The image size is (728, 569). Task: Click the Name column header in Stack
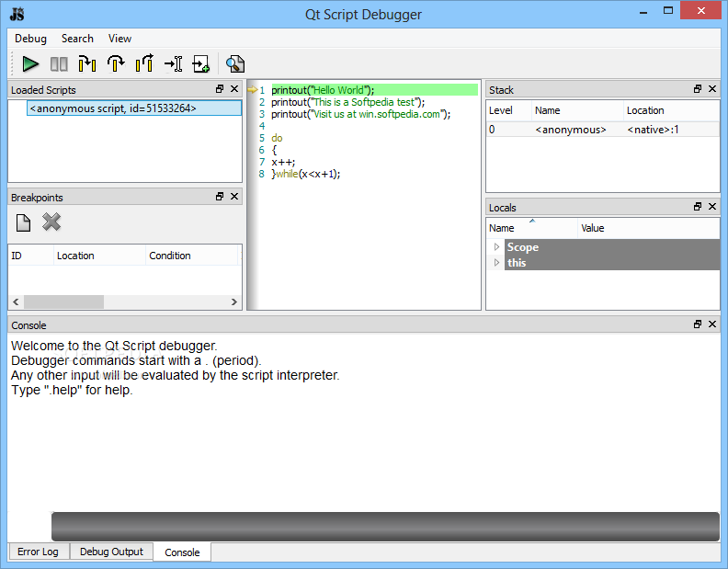tap(577, 110)
